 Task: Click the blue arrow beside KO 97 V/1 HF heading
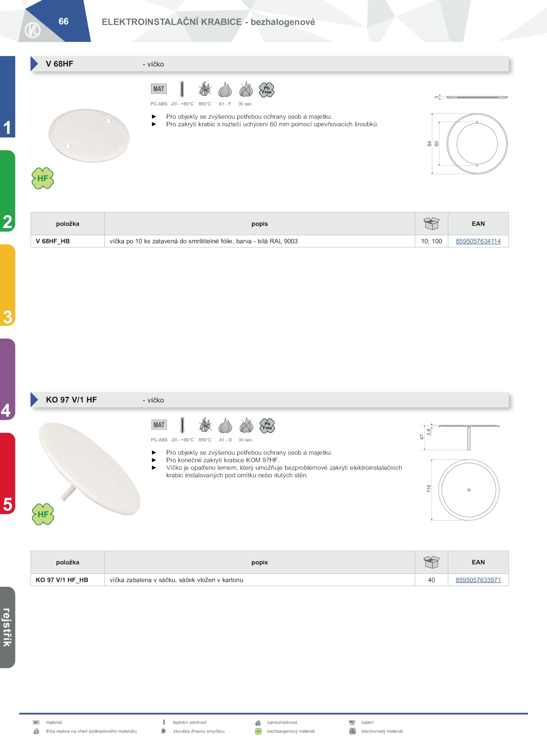[34, 400]
